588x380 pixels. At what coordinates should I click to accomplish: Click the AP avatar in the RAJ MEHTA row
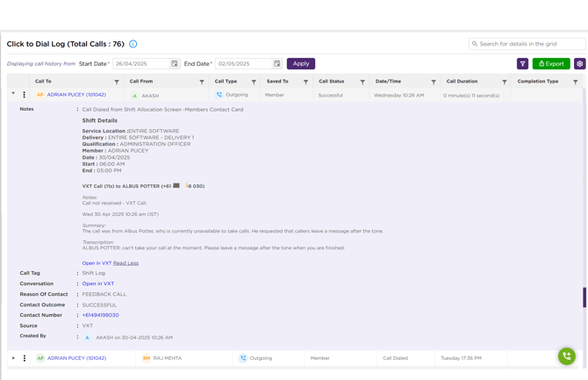point(40,358)
